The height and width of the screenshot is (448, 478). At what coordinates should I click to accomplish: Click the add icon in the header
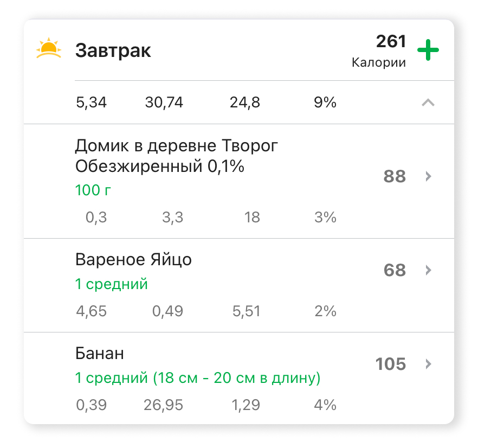coord(429,49)
